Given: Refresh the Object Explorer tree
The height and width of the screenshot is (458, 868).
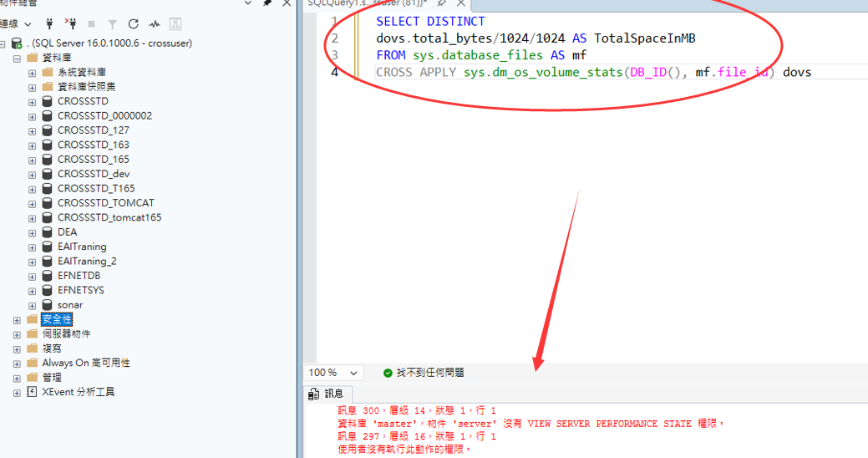Looking at the screenshot, I should 134,24.
